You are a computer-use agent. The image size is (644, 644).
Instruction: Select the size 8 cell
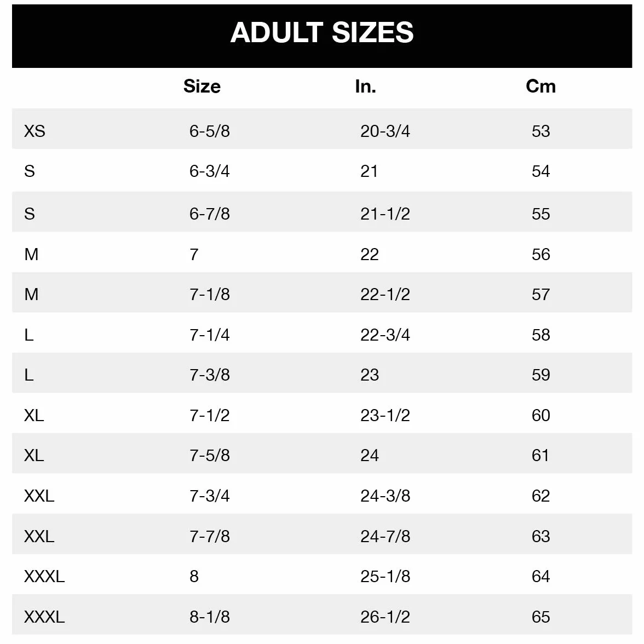click(x=194, y=576)
